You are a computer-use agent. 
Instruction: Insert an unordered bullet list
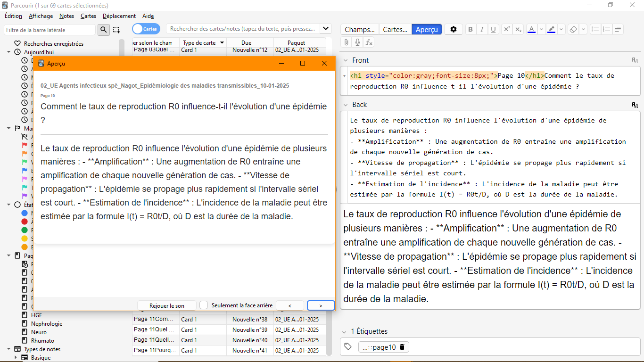(595, 29)
